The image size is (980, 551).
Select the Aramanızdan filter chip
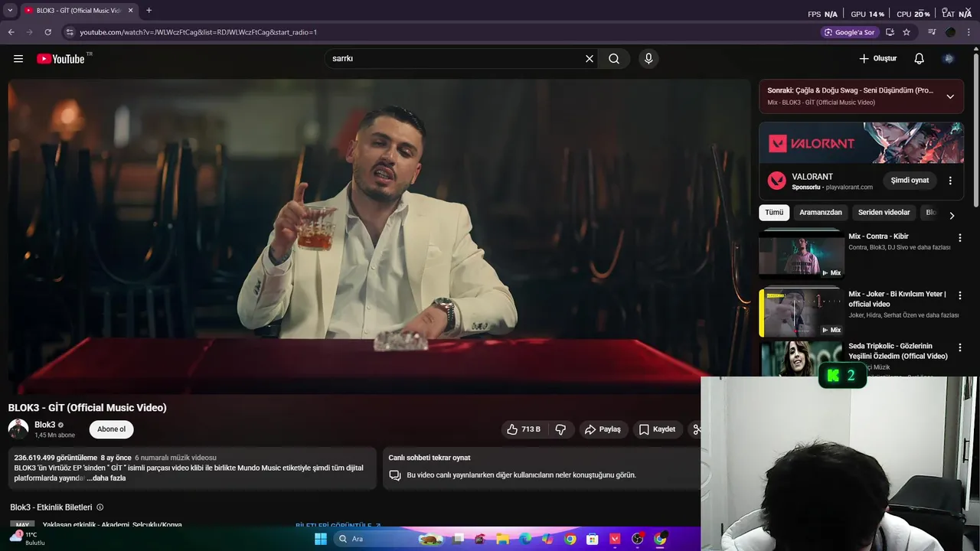coord(821,212)
